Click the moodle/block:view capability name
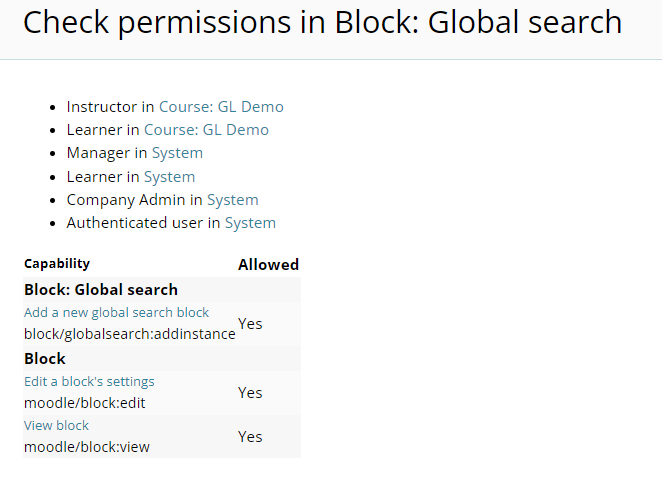This screenshot has height=478, width=662. click(87, 447)
